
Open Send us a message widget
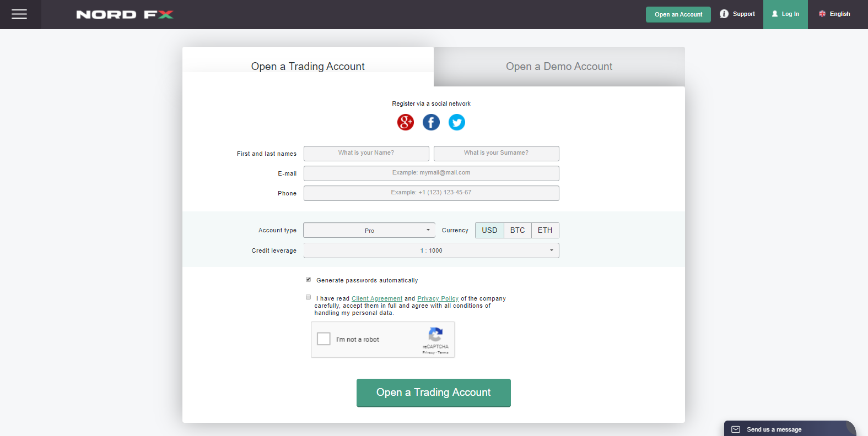[790, 428]
